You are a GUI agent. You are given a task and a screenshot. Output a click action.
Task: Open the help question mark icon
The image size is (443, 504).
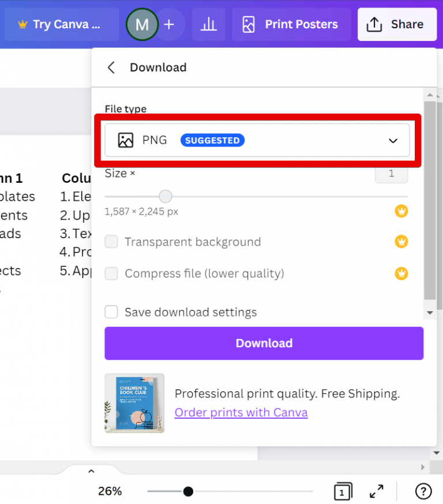(x=423, y=491)
